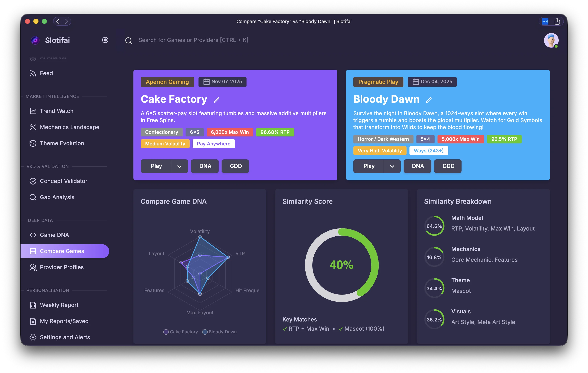Click the Theme Evolution history icon

[33, 143]
